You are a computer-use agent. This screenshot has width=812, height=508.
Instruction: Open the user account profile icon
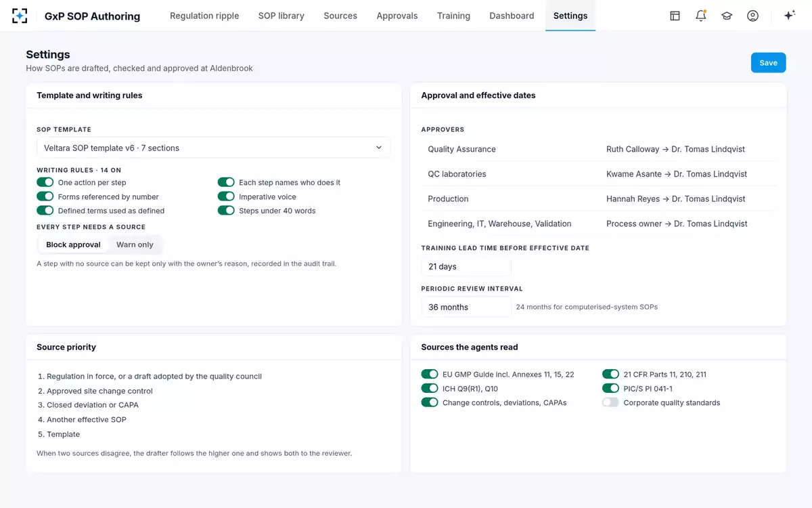752,16
